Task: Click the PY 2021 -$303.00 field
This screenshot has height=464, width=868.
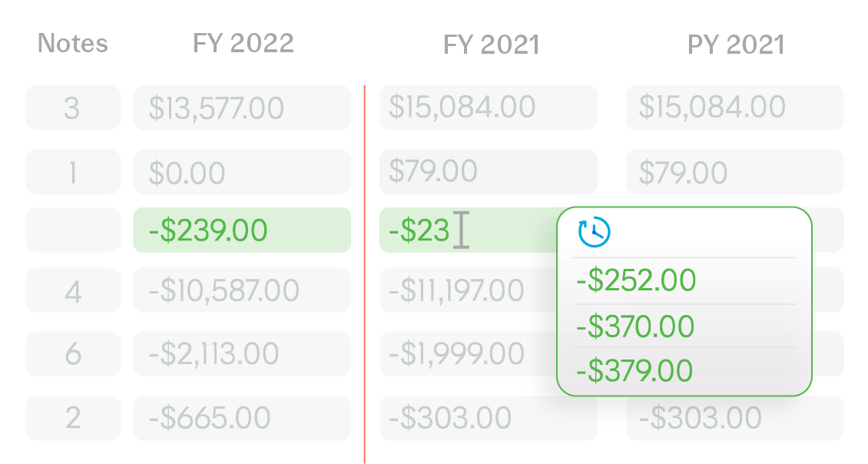Action: 734,419
